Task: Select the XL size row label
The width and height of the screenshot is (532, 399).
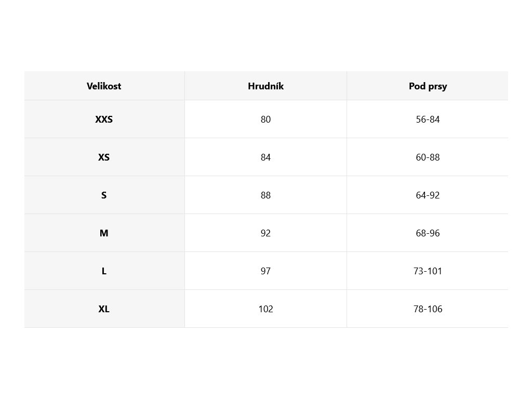Action: pos(104,309)
